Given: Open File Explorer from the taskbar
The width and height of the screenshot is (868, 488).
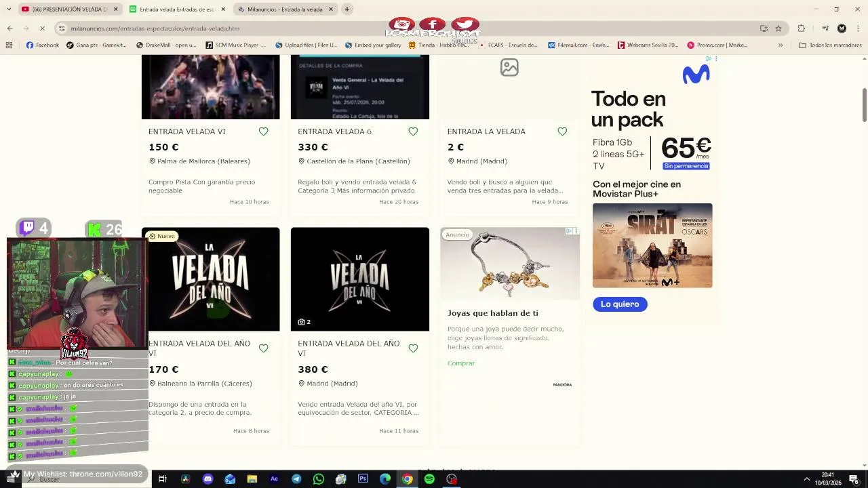Looking at the screenshot, I should [252, 479].
